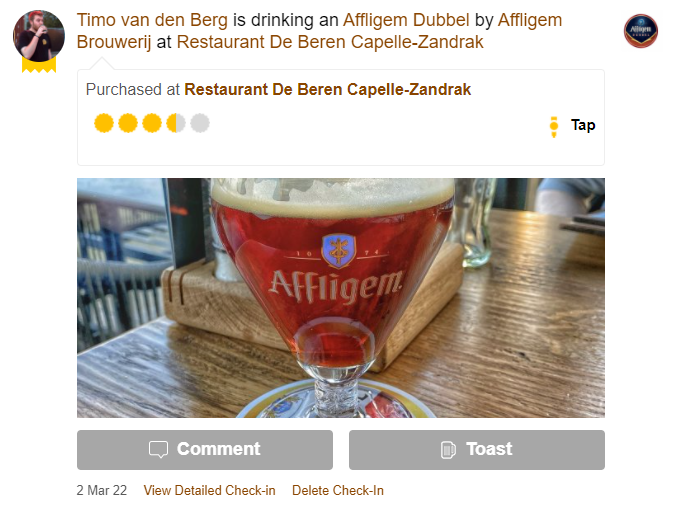Click the Tap serving style icon
Viewport: 682px width, 506px height.
(x=554, y=126)
